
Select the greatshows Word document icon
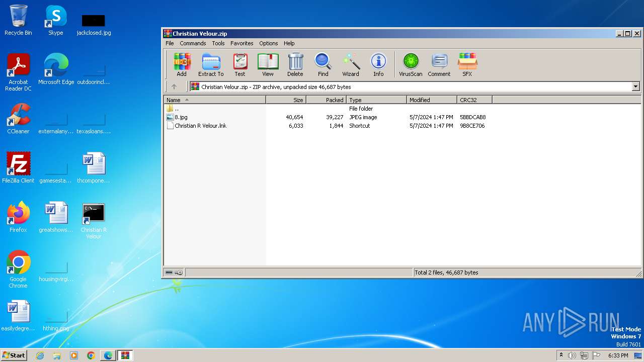click(x=56, y=217)
